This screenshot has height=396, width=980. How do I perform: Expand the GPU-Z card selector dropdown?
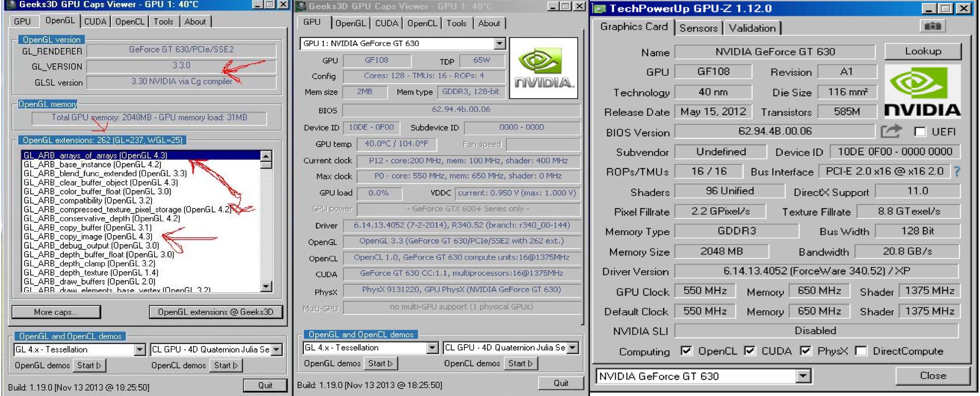pos(803,377)
